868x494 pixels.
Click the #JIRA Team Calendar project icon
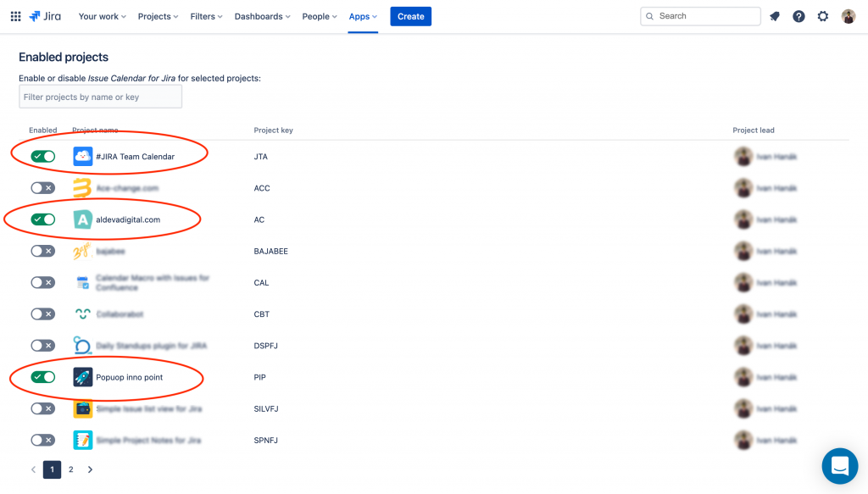tap(82, 157)
